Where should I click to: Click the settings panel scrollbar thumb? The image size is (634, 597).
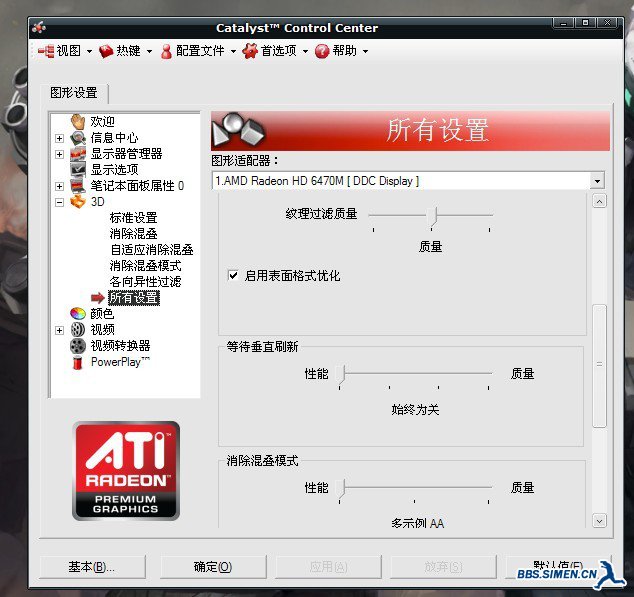tap(599, 366)
